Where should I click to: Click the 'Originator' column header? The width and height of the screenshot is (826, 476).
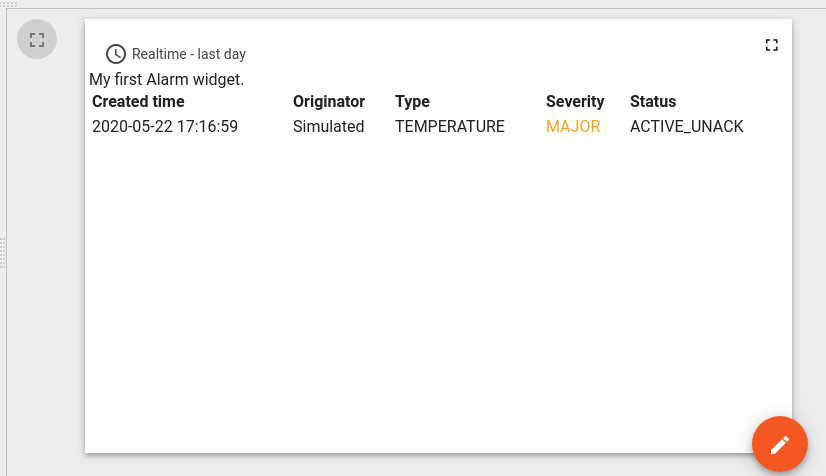[329, 101]
